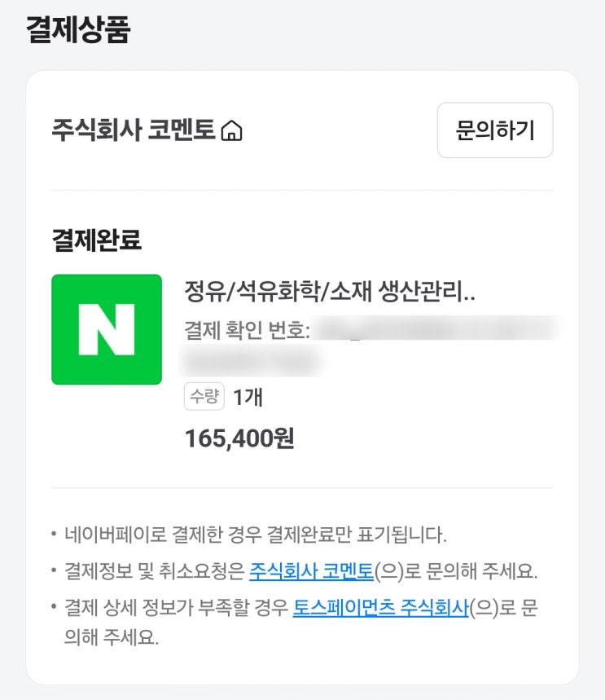Viewport: 605px width, 700px height.
Task: Open the 주식회사 코멘토 link in the notes
Action: (311, 571)
